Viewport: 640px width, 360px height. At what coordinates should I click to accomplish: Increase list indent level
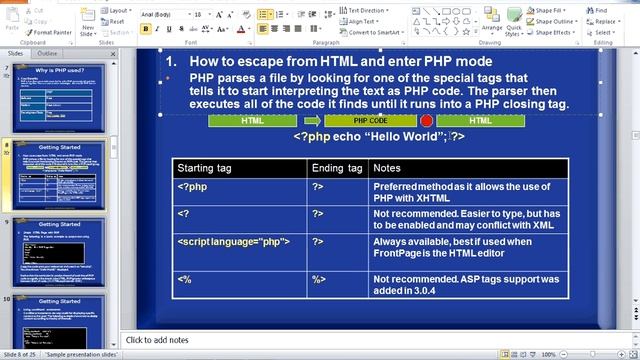pos(313,15)
